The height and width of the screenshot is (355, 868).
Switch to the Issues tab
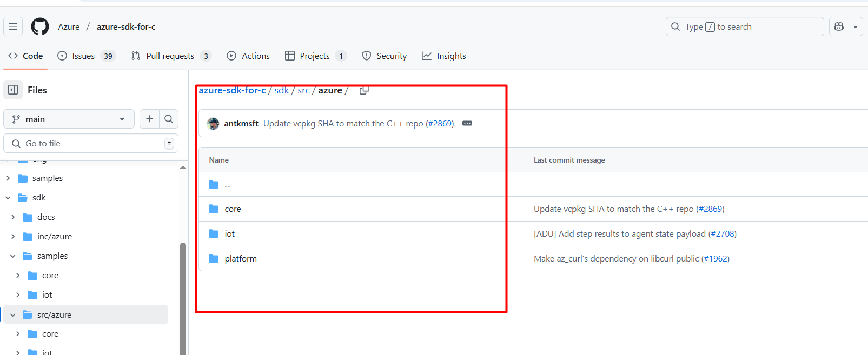(x=87, y=56)
